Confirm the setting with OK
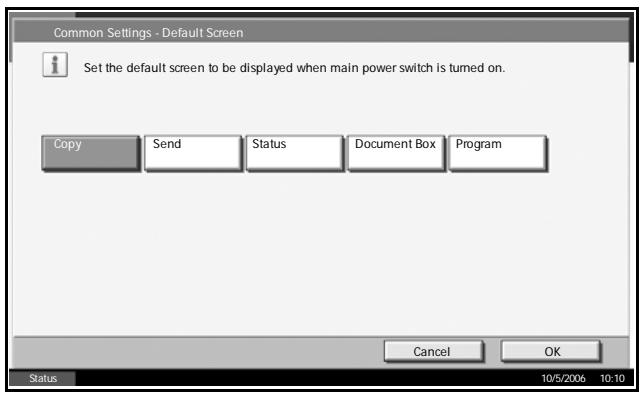The height and width of the screenshot is (393, 640). pyautogui.click(x=551, y=351)
